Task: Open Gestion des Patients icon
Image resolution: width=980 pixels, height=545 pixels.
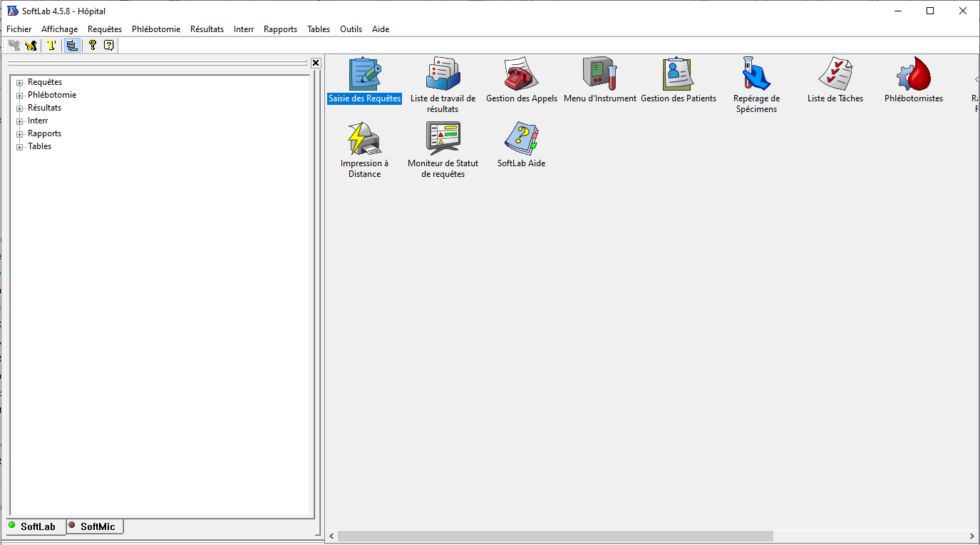Action: (678, 73)
